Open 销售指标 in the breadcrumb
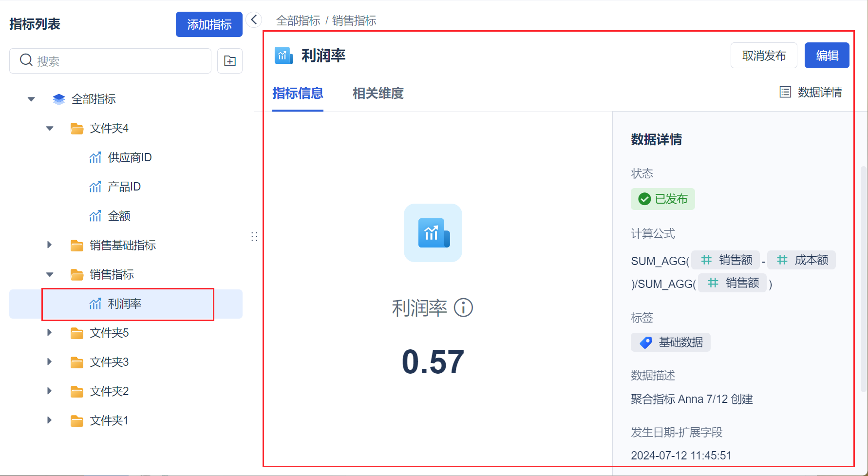Viewport: 868px width, 476px height. 354,20
